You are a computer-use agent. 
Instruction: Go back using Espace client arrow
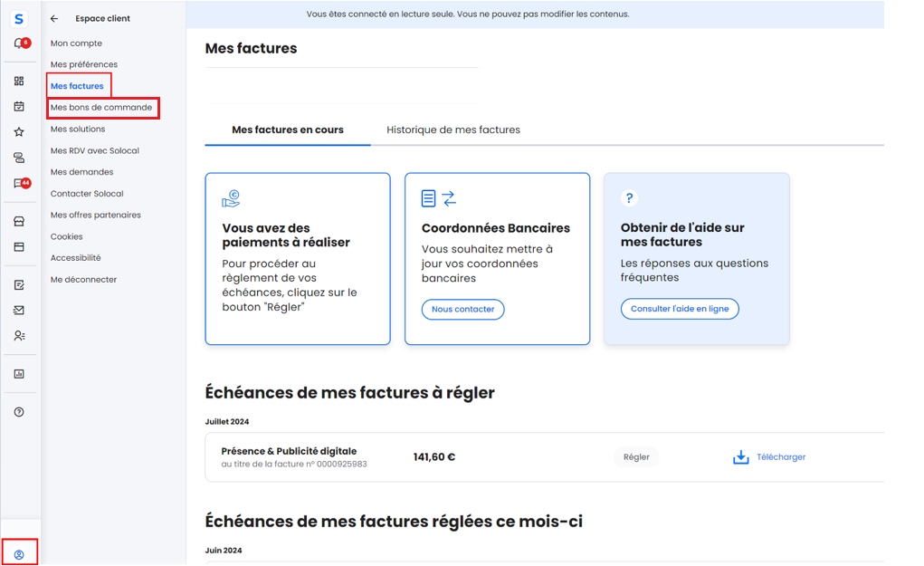(x=54, y=18)
